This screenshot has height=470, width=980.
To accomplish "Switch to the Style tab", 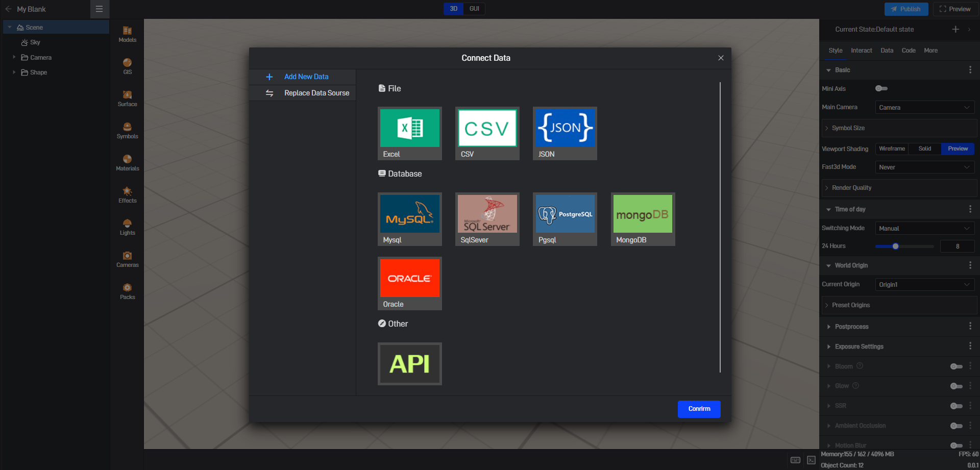I will [x=836, y=51].
